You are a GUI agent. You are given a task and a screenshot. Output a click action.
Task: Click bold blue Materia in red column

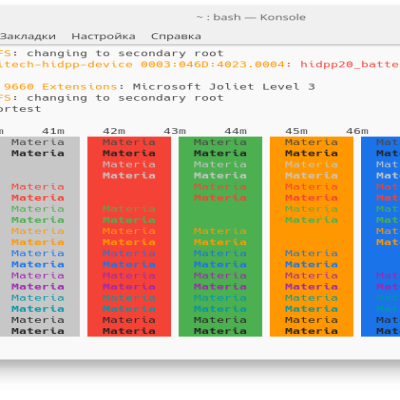click(x=129, y=264)
